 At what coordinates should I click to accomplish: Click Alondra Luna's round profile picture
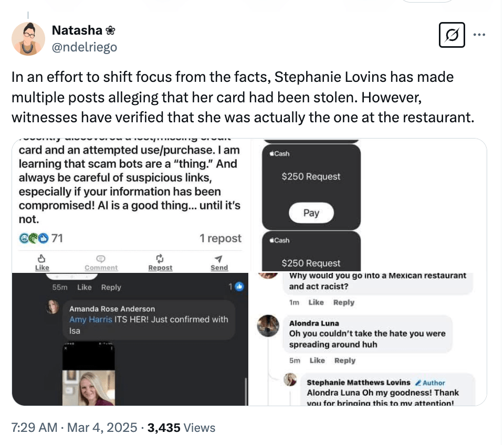click(x=268, y=326)
